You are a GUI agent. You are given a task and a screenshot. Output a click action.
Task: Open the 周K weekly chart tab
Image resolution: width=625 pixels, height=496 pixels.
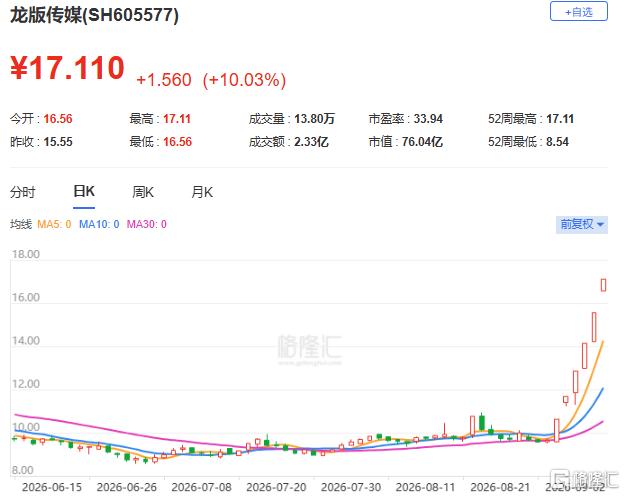coord(143,192)
